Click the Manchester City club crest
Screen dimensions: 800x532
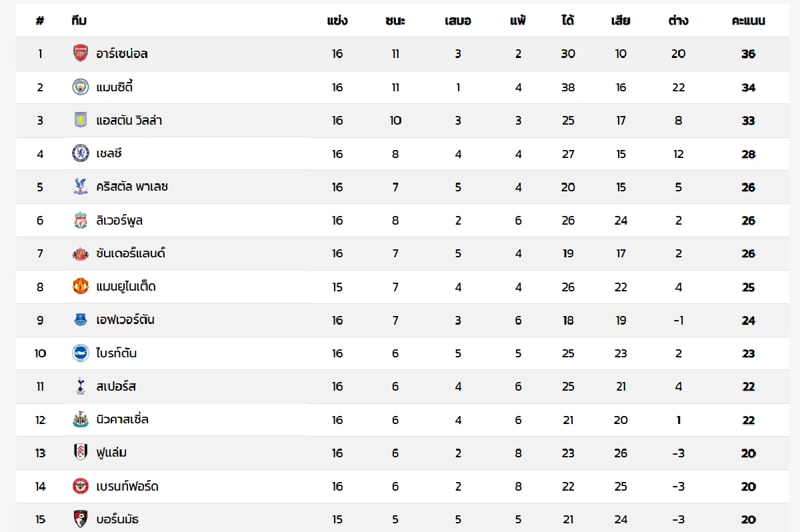pyautogui.click(x=81, y=87)
